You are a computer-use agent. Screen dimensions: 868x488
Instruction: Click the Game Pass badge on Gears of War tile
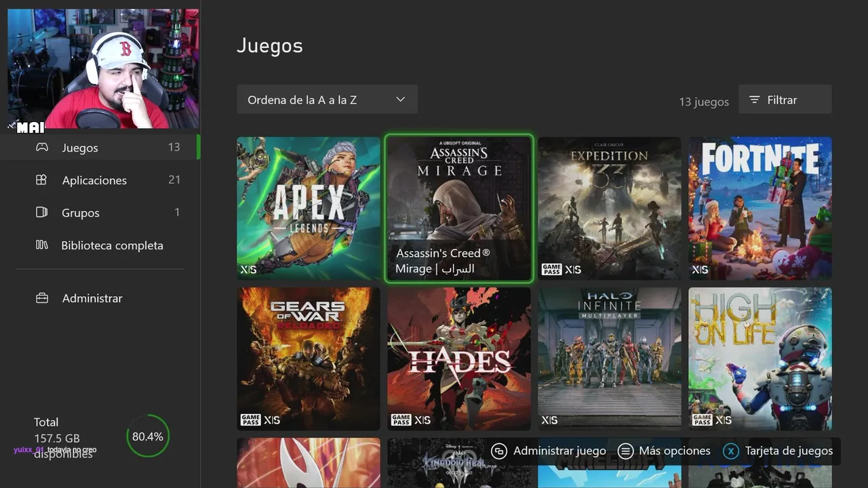click(x=251, y=420)
